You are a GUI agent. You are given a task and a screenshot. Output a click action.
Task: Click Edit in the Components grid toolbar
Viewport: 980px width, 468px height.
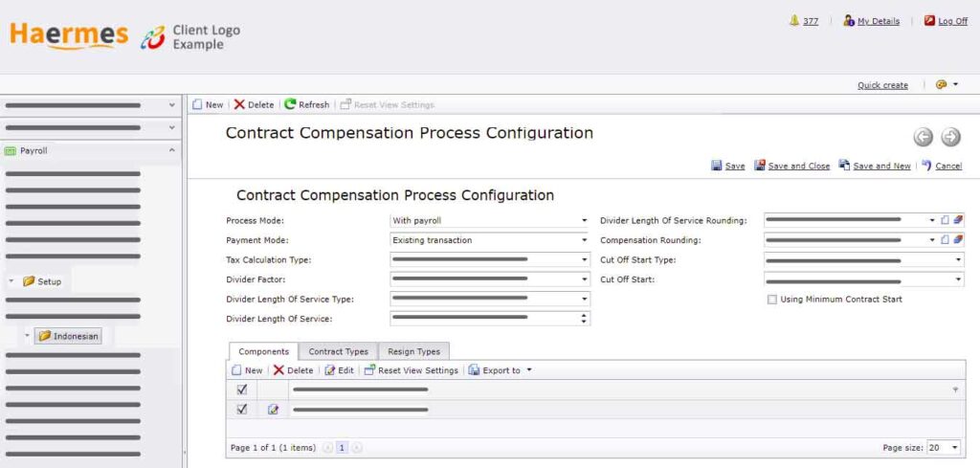tap(340, 370)
